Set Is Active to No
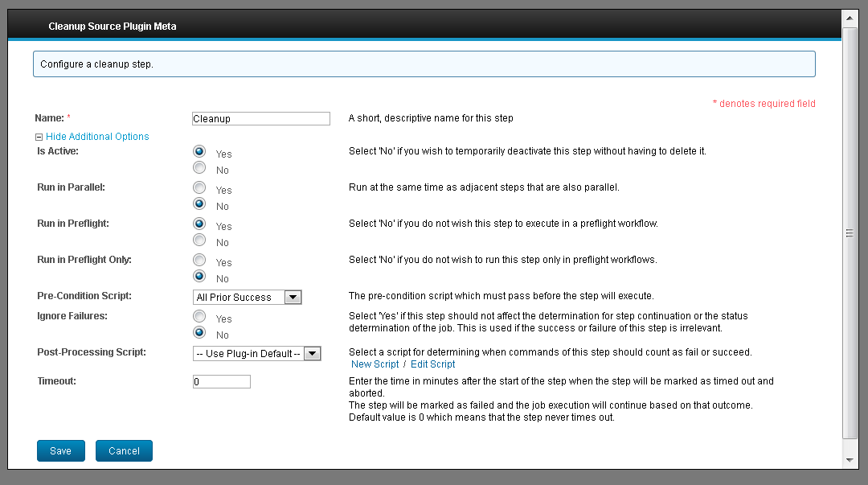Viewport: 868px width, 485px height. pos(199,166)
